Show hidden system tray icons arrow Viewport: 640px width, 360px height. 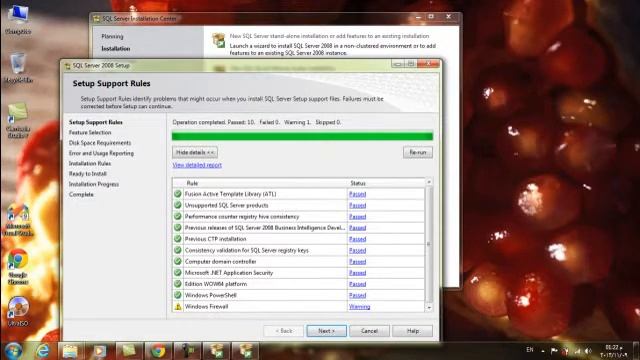(543, 351)
